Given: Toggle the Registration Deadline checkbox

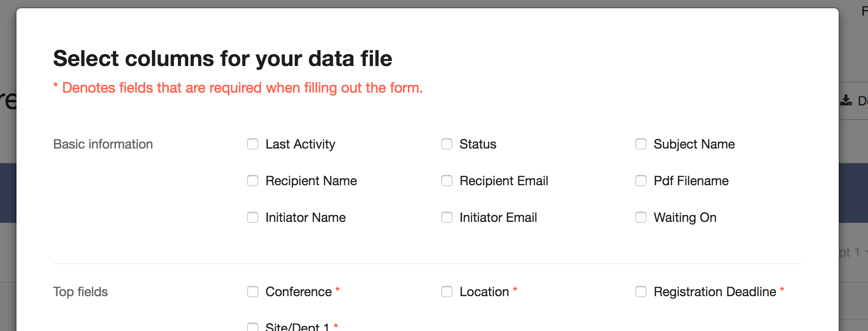Looking at the screenshot, I should point(641,292).
